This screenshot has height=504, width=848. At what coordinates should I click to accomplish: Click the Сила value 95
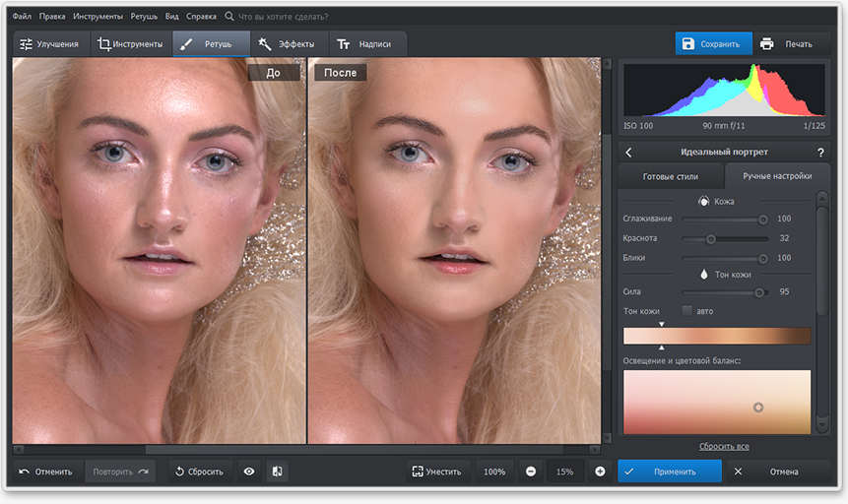point(784,291)
